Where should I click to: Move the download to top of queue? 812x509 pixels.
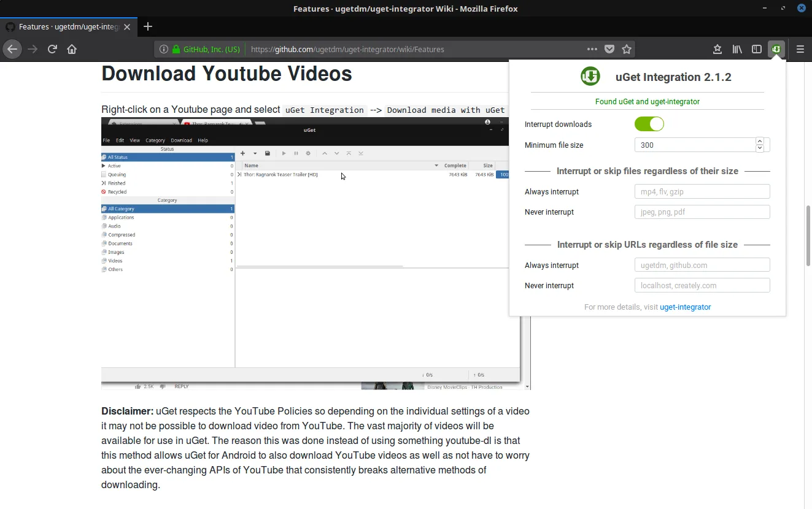(349, 153)
